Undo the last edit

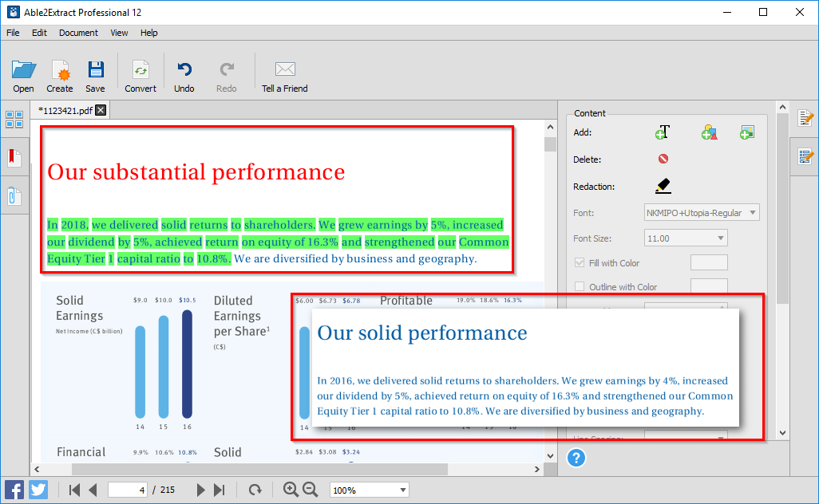(184, 77)
